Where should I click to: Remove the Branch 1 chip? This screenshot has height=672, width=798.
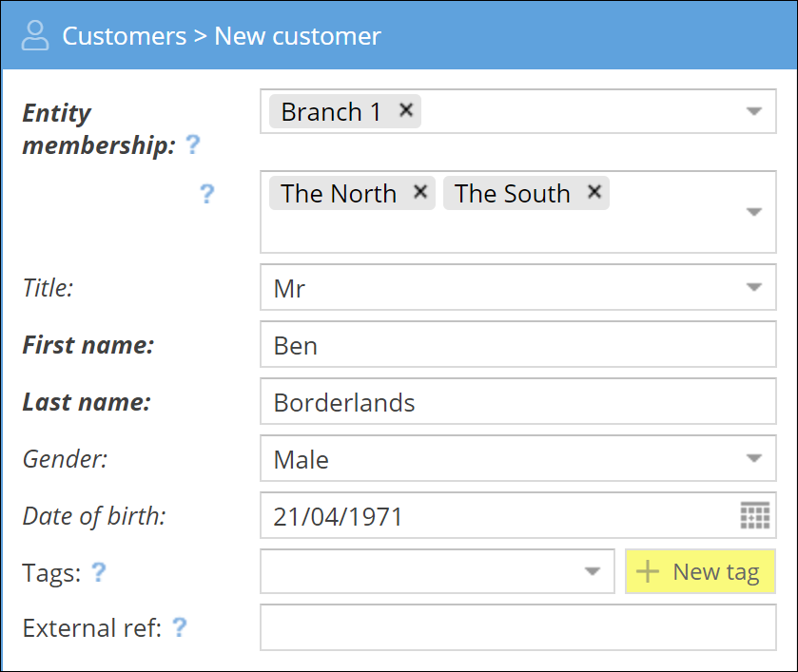[x=406, y=110]
